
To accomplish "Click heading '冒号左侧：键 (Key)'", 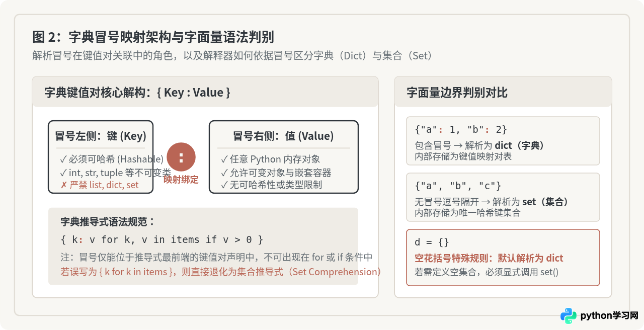I will 101,136.
